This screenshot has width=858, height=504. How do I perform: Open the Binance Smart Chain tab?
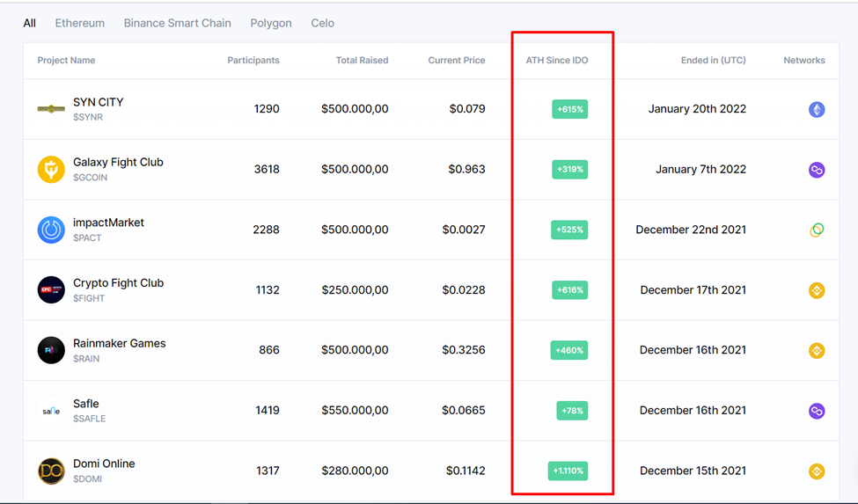coord(177,23)
